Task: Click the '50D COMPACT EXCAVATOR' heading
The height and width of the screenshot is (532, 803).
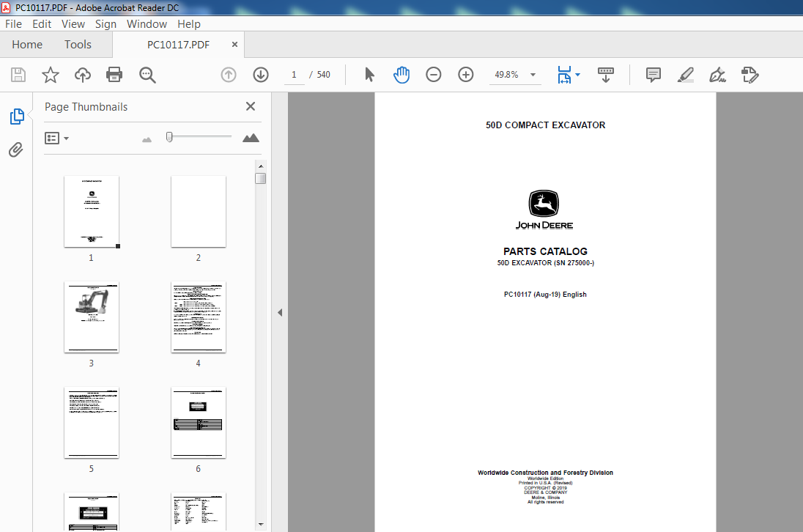Action: [545, 125]
